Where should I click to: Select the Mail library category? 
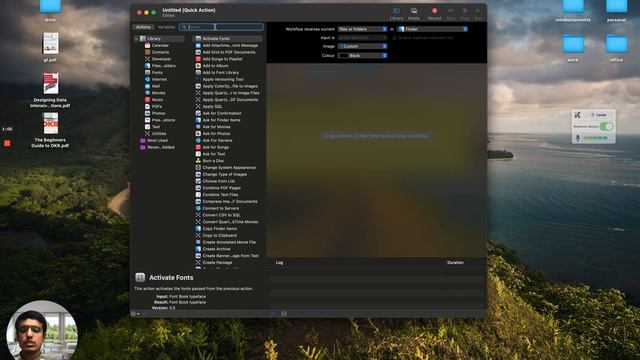(x=152, y=86)
